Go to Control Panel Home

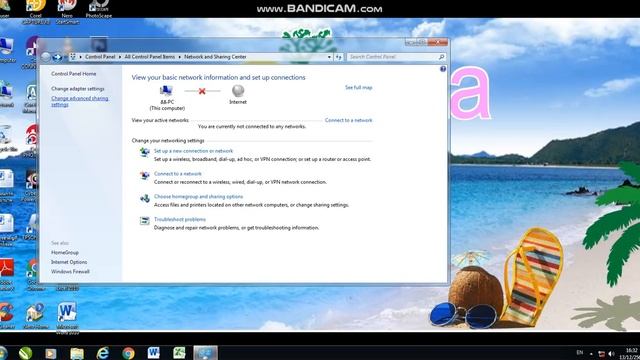[x=73, y=74]
